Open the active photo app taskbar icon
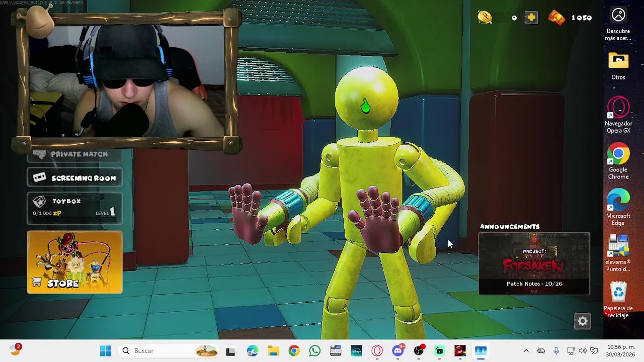The height and width of the screenshot is (362, 644). (x=481, y=351)
